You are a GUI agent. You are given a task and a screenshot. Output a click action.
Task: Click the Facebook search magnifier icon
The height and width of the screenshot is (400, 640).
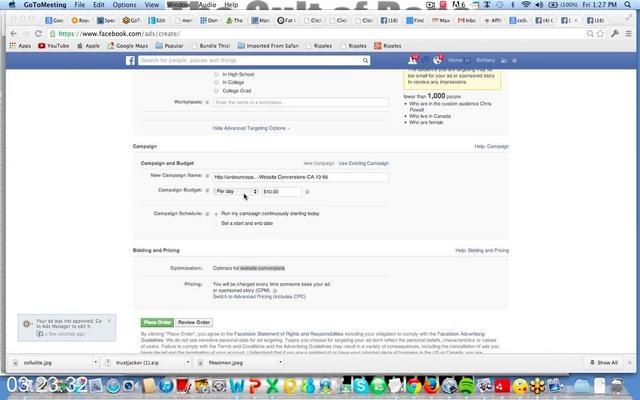click(365, 60)
